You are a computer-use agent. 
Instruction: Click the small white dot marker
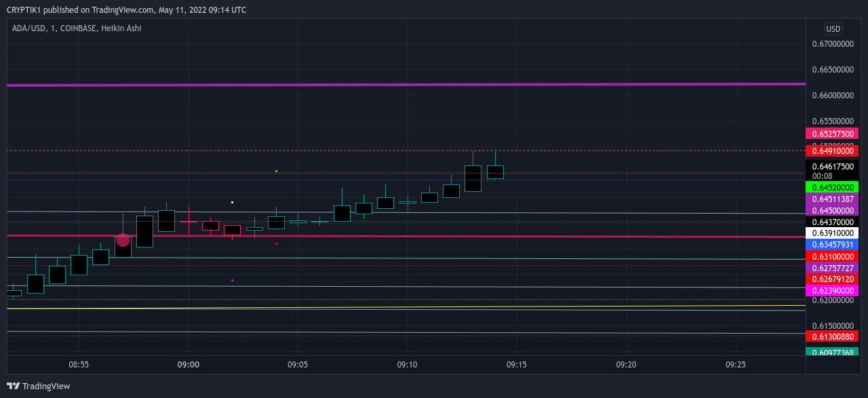(232, 202)
